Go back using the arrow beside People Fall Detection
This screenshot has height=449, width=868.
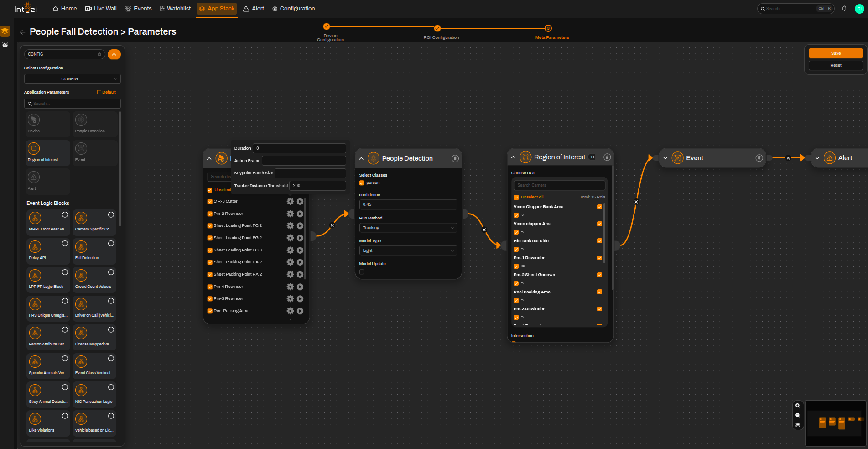(23, 32)
